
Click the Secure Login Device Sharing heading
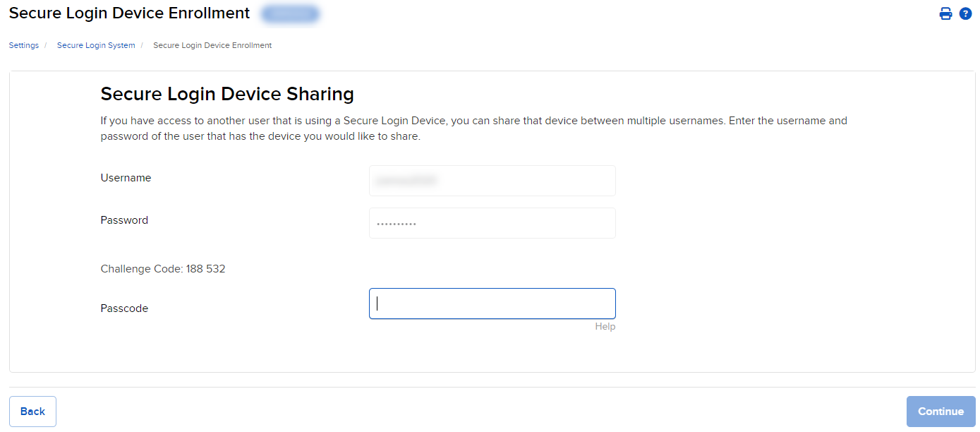point(227,93)
